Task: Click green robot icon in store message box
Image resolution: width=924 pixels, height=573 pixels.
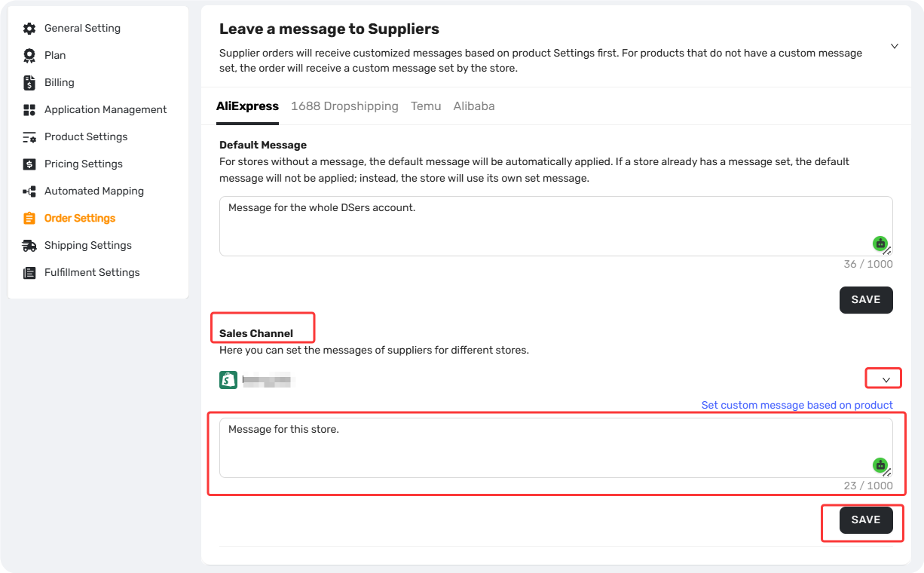Action: (x=880, y=465)
